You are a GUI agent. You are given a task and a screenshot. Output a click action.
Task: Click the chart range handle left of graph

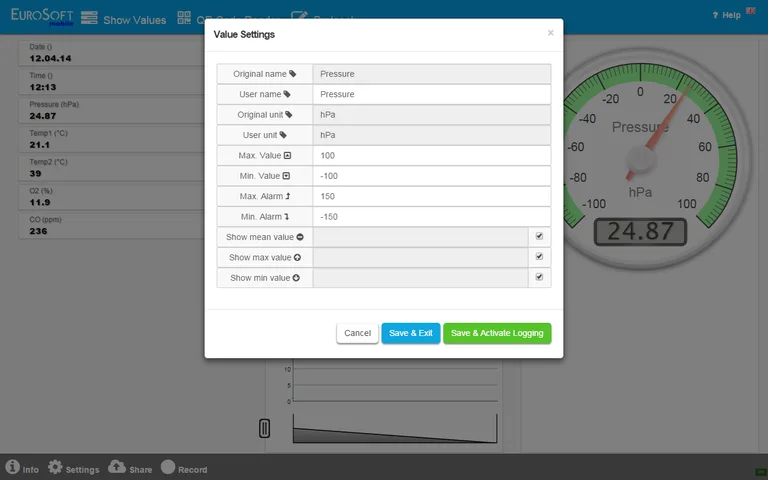(264, 428)
